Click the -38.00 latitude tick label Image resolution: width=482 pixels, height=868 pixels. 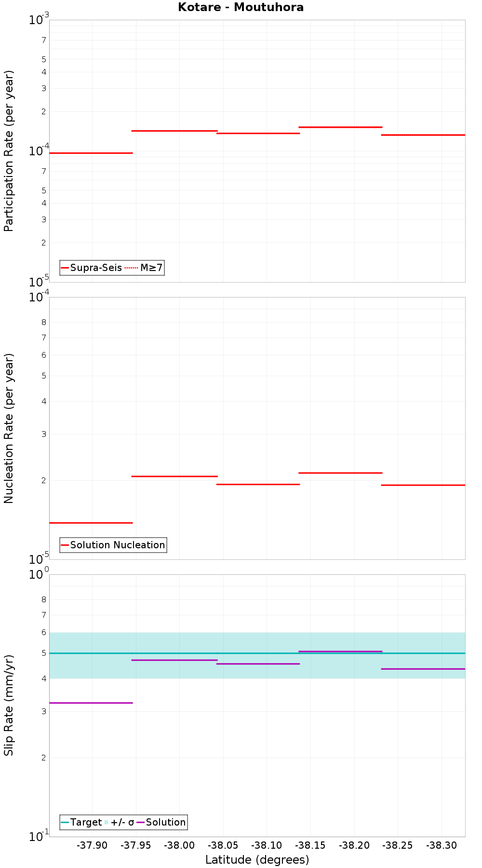179,845
